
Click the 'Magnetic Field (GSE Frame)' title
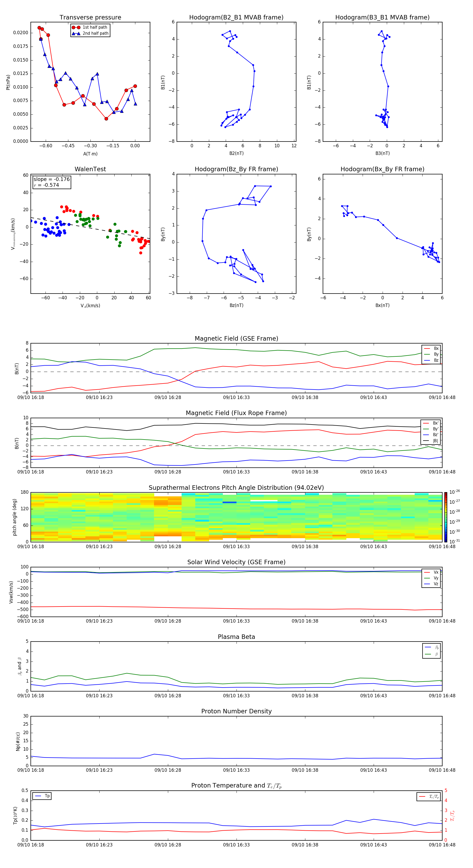pyautogui.click(x=236, y=339)
